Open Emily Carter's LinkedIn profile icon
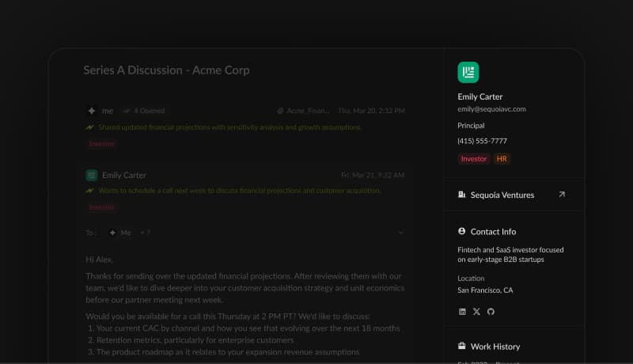 click(x=462, y=312)
